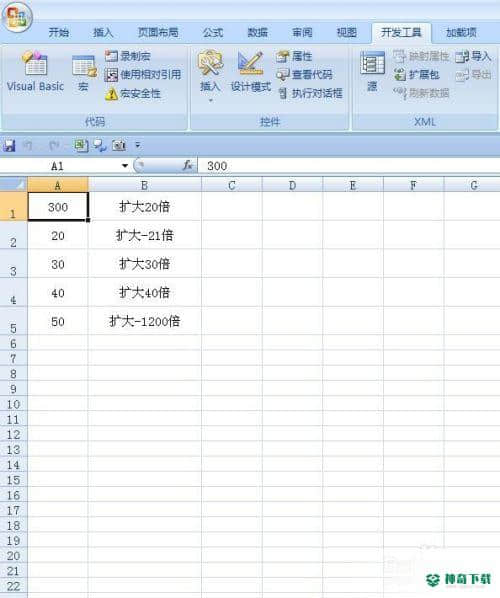Click the formula bar showing 300

(x=349, y=166)
